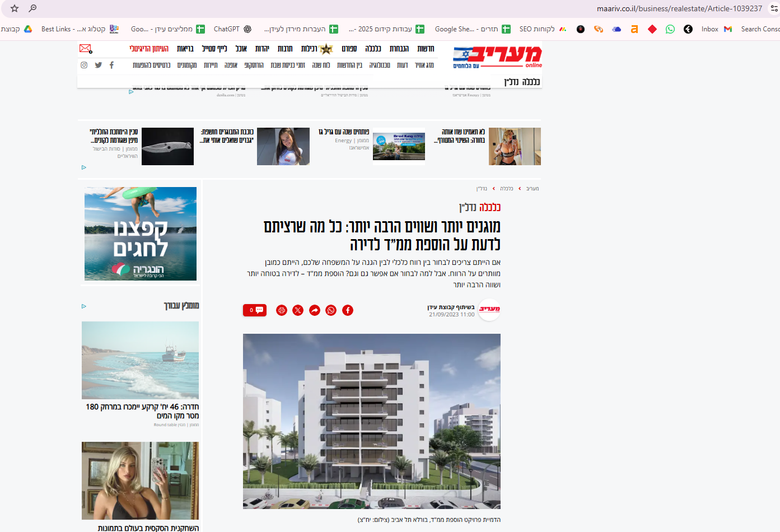This screenshot has width=780, height=532.
Task: Share the article on WhatsApp
Action: pos(331,310)
